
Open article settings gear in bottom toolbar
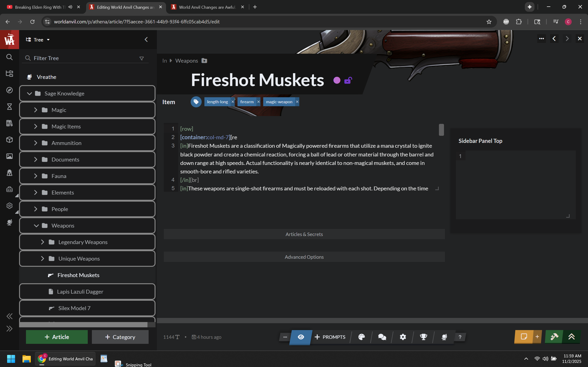(403, 337)
